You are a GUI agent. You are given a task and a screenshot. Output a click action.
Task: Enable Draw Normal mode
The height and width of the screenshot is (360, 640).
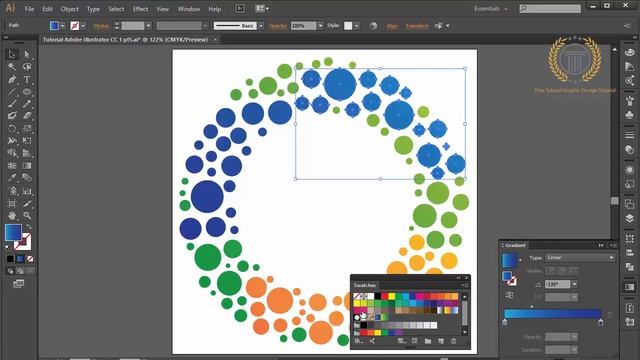10,271
